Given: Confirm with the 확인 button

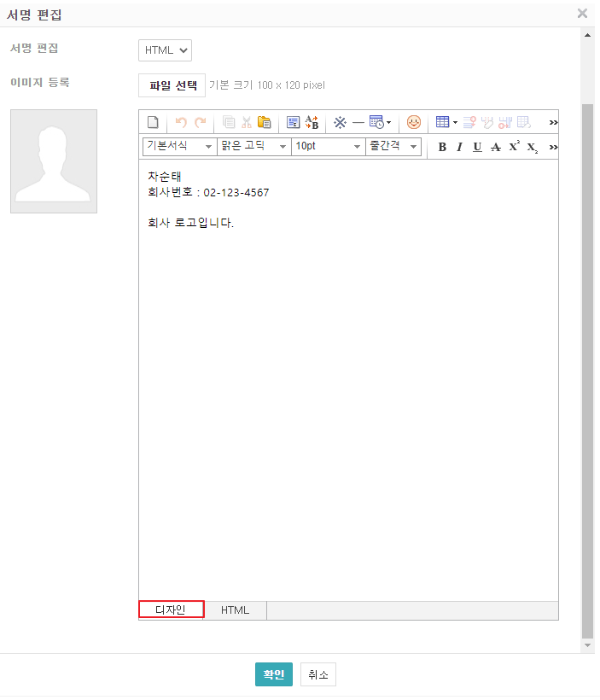Looking at the screenshot, I should (x=274, y=674).
